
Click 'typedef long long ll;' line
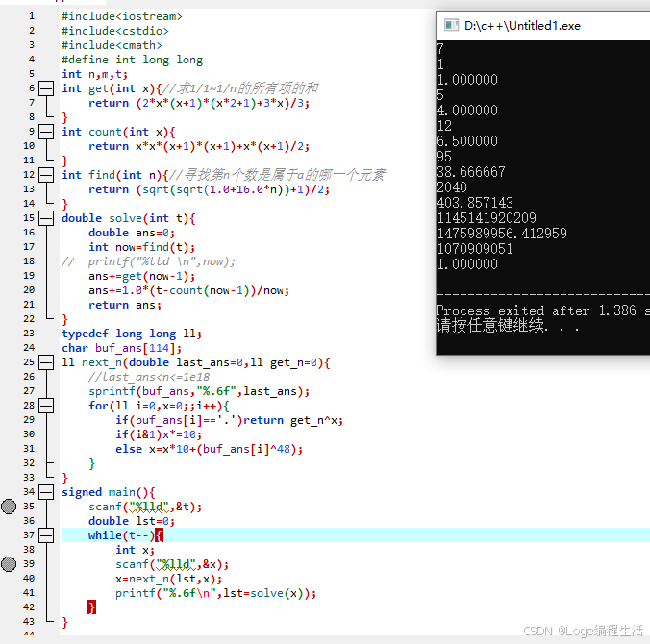132,334
